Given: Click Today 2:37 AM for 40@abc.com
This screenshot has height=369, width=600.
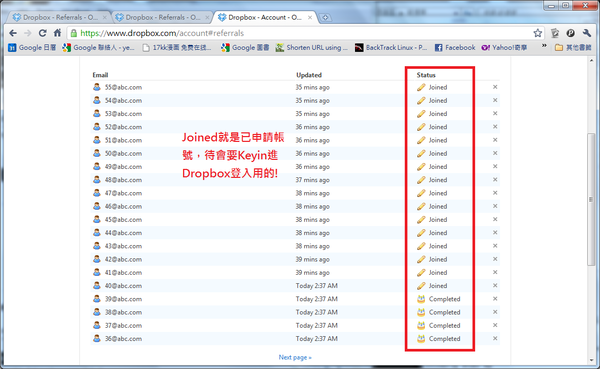Looking at the screenshot, I should (x=316, y=286).
